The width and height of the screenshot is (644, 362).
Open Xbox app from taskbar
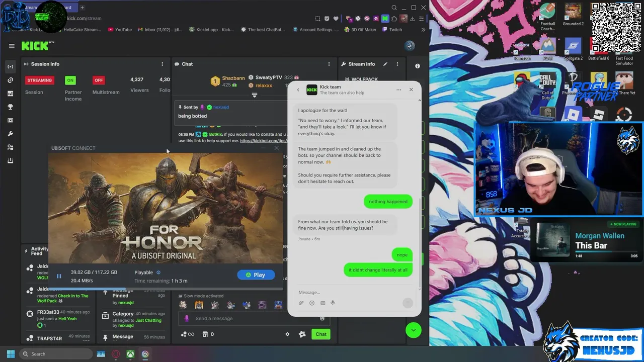coord(130,354)
